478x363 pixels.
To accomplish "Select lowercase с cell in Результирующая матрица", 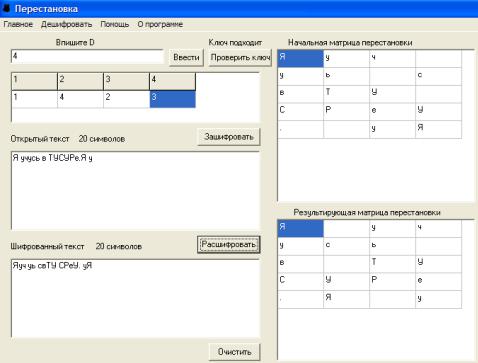I will click(x=346, y=246).
